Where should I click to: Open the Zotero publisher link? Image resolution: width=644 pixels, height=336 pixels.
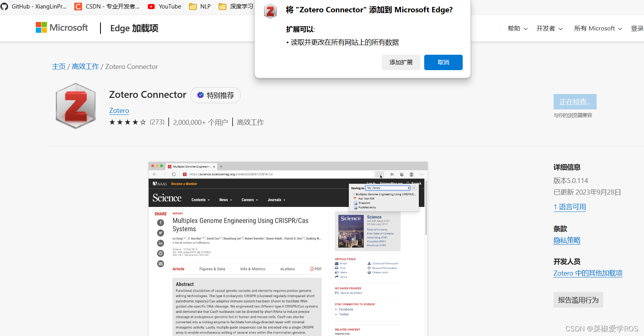(119, 111)
